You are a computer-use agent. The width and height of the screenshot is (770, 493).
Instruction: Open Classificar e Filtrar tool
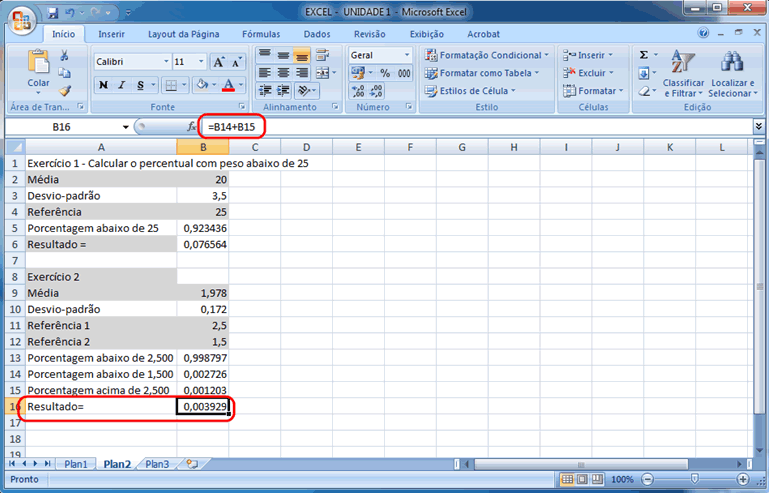(x=683, y=74)
